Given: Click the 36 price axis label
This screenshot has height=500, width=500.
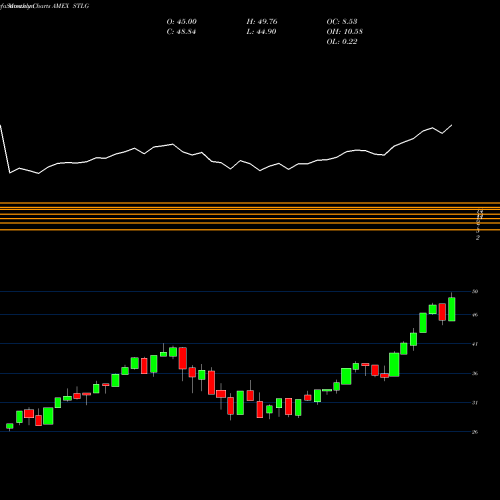Looking at the screenshot, I should 475,373.
